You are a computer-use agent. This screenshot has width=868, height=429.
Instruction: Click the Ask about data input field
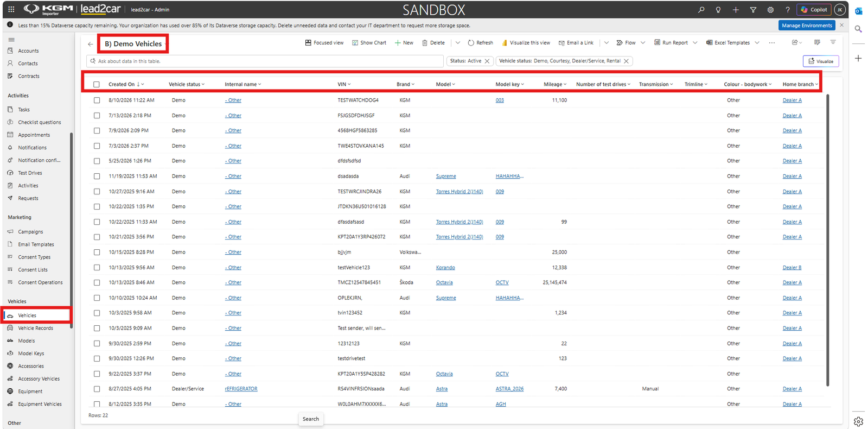point(265,61)
